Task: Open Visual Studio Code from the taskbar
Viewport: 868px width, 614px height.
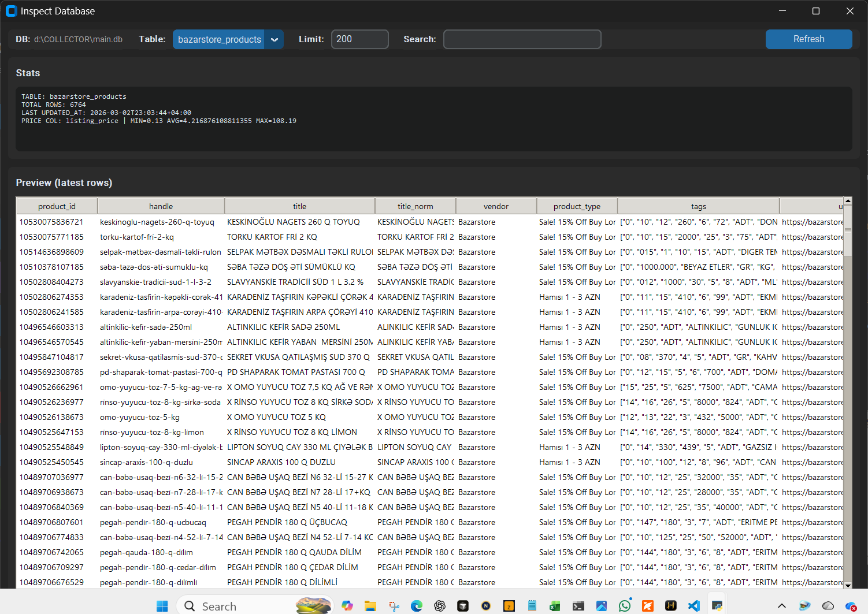Action: [694, 606]
